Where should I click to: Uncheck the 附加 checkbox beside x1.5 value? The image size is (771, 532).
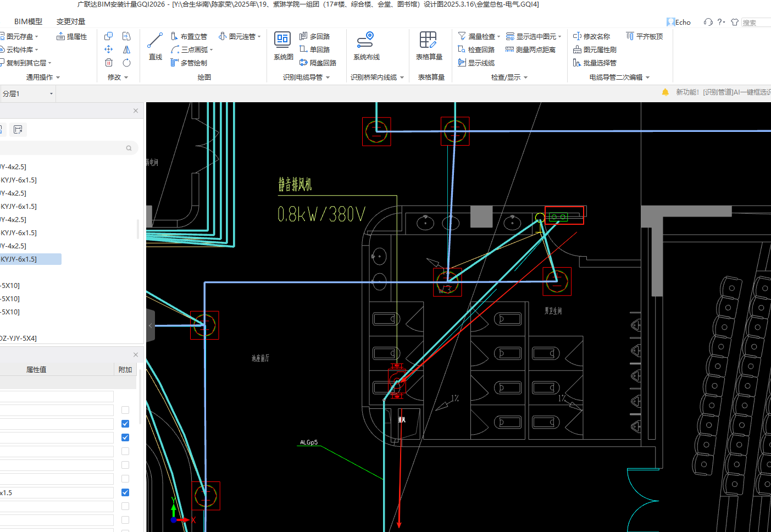tap(125, 492)
